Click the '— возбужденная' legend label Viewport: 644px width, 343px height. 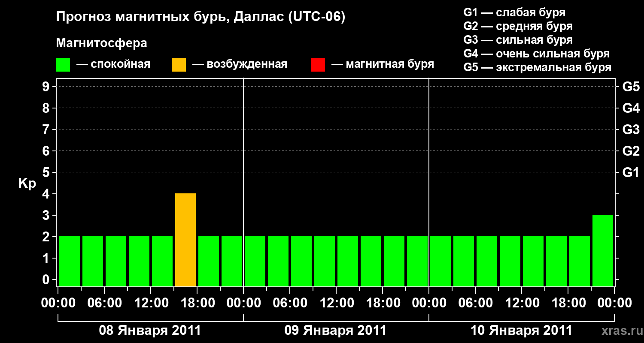click(240, 65)
